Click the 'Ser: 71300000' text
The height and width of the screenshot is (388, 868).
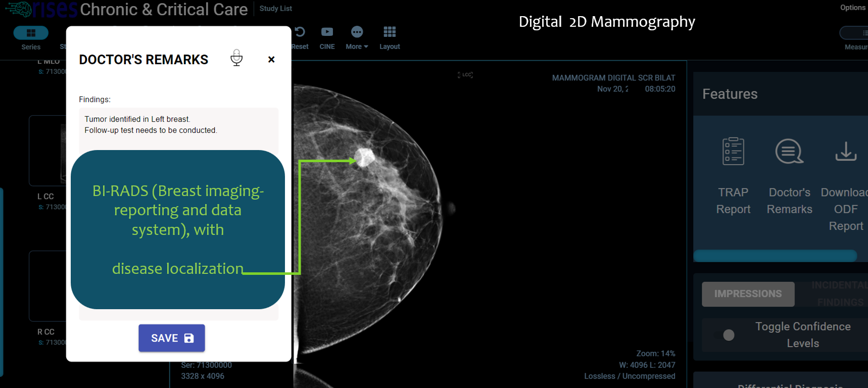[207, 365]
